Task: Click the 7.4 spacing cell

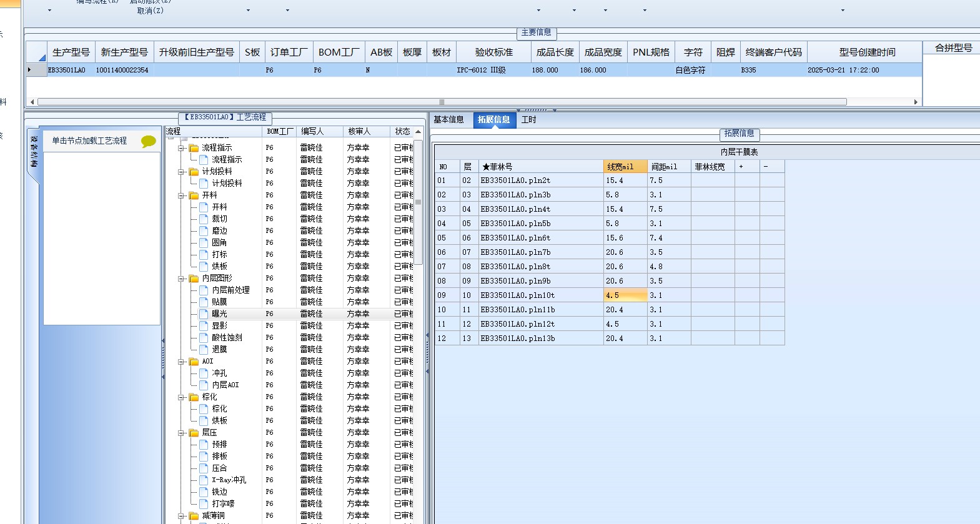Action: point(669,238)
